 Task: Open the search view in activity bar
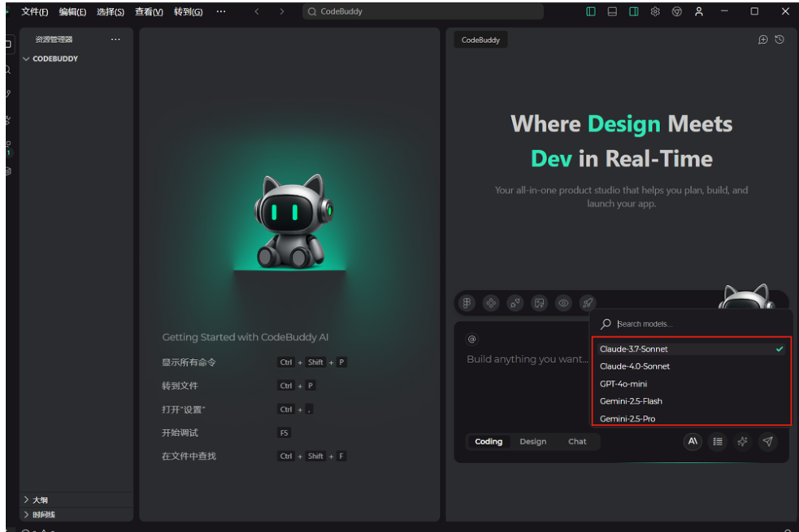(x=8, y=70)
